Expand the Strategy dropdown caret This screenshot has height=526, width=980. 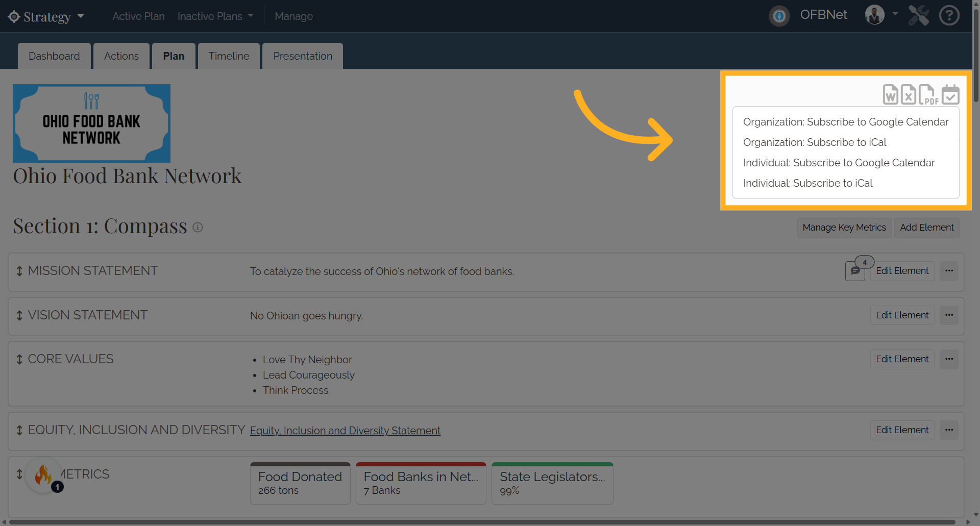pos(81,16)
